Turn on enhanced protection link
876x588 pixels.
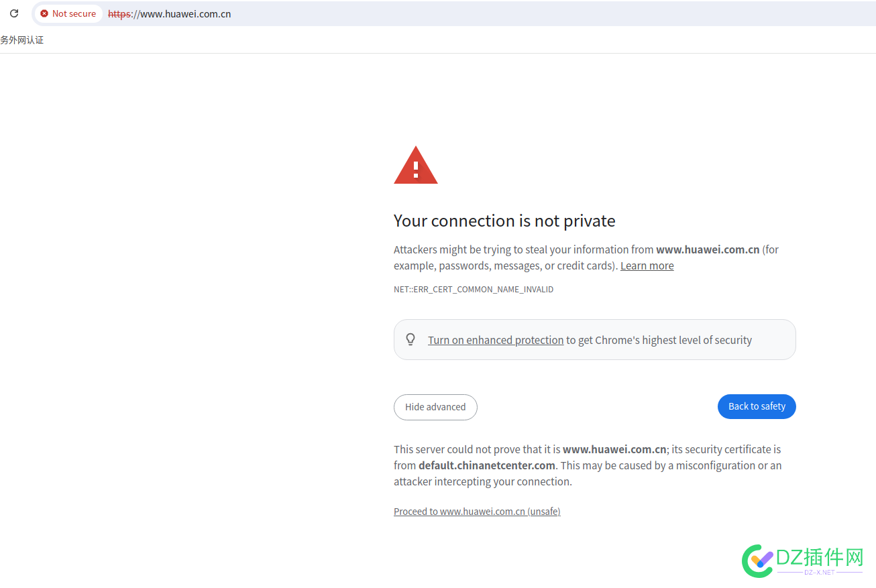[x=496, y=340]
